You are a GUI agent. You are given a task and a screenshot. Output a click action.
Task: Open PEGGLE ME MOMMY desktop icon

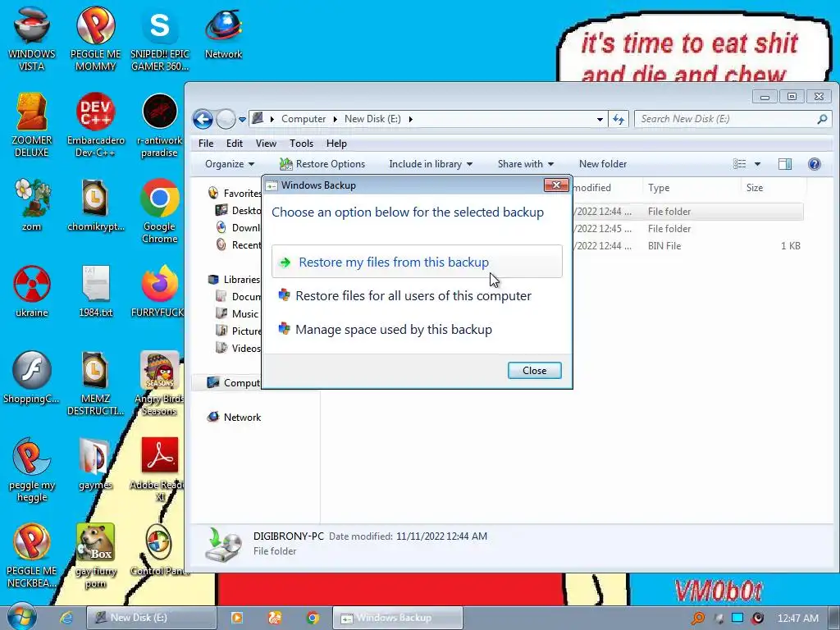[95, 38]
